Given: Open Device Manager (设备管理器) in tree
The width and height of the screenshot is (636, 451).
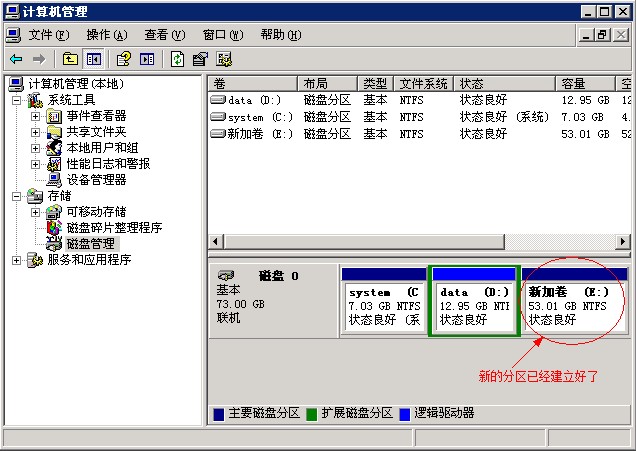Looking at the screenshot, I should 95,180.
